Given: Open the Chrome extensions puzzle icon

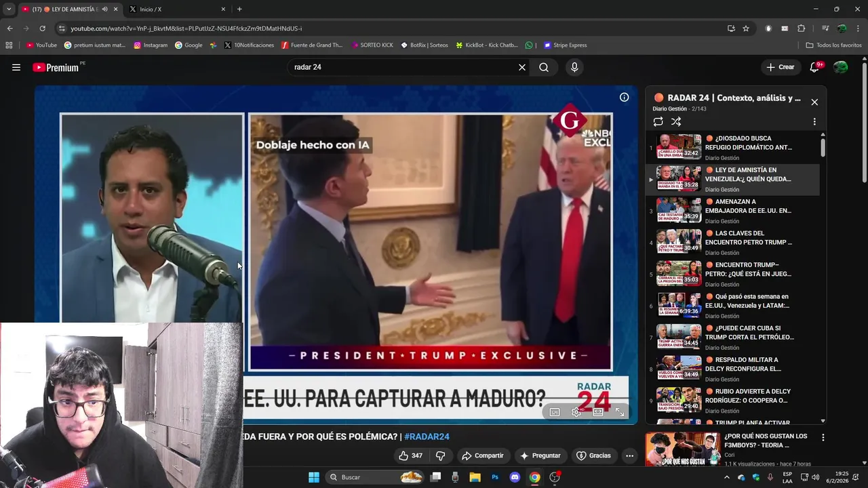Looking at the screenshot, I should tap(801, 28).
